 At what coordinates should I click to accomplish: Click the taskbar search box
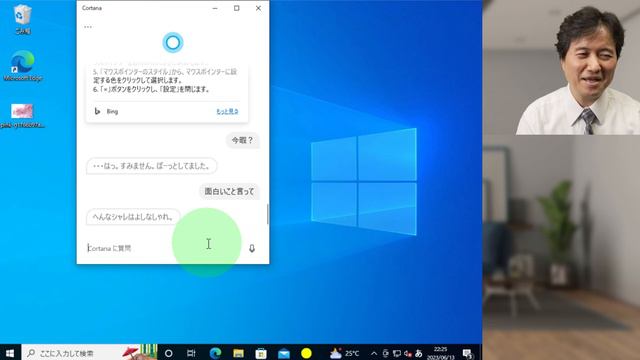90,353
